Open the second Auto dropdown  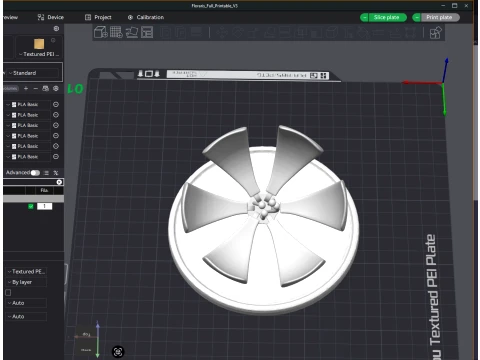(x=26, y=316)
